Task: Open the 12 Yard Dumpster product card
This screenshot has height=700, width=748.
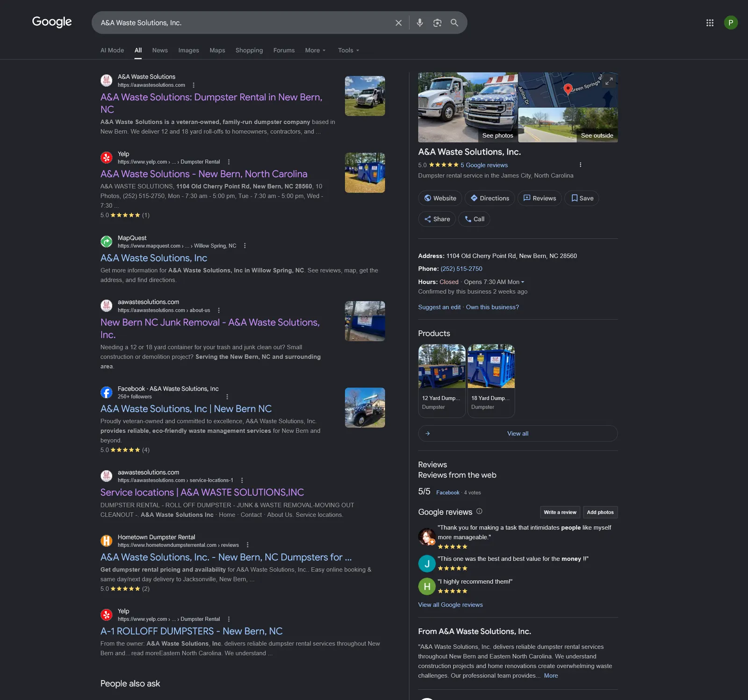Action: tap(442, 380)
